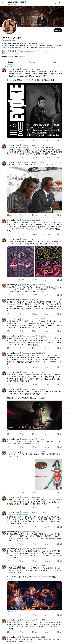Click the Grok icon beside search

[56, 3]
